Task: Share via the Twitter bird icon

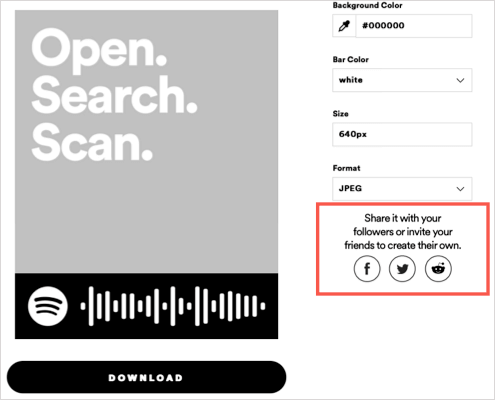Action: 402,269
